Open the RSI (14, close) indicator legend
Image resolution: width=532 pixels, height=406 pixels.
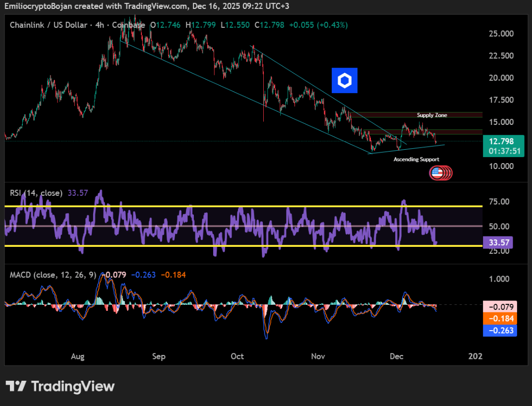36,193
